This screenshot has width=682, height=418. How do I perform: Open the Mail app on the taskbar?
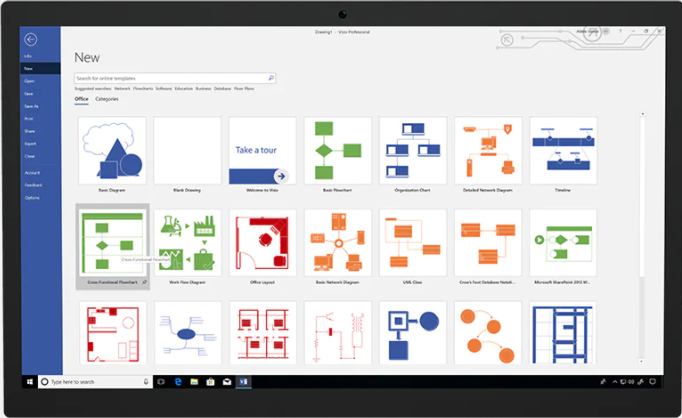coord(227,382)
